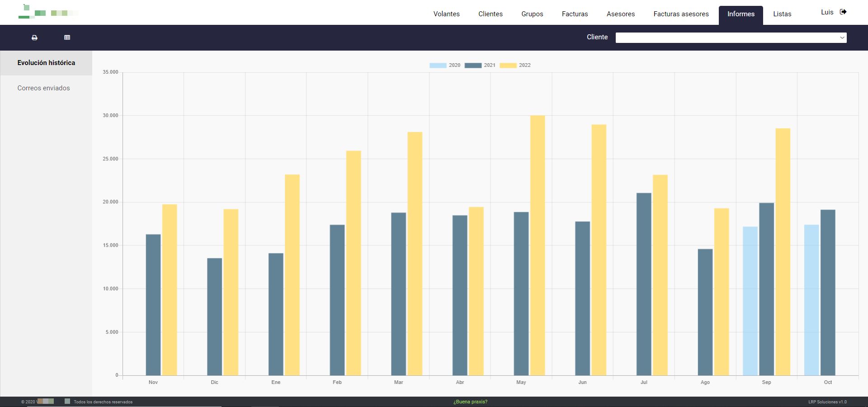Open the Listas menu

pos(782,14)
